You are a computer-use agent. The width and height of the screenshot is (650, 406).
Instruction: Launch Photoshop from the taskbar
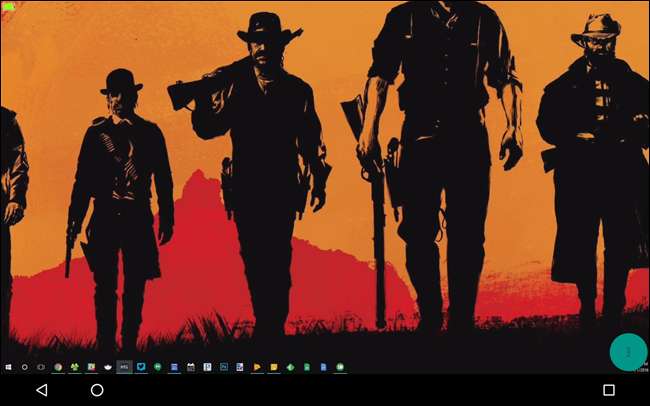(x=224, y=367)
